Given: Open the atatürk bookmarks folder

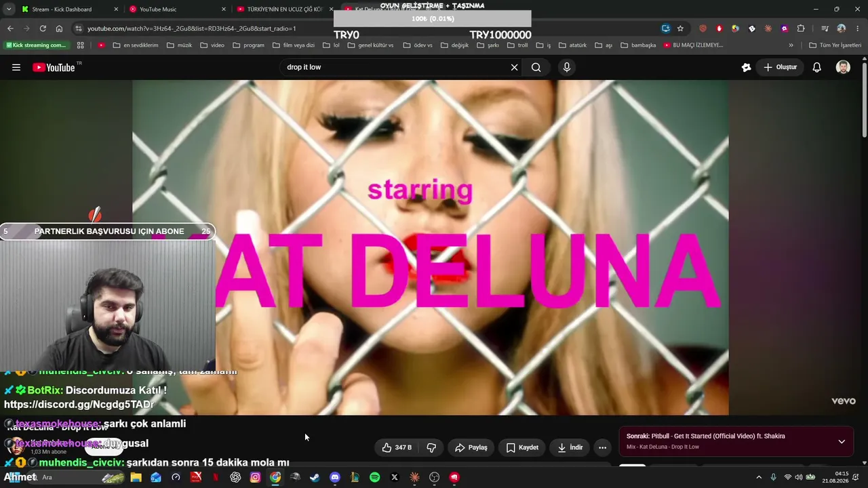Looking at the screenshot, I should click(x=572, y=45).
